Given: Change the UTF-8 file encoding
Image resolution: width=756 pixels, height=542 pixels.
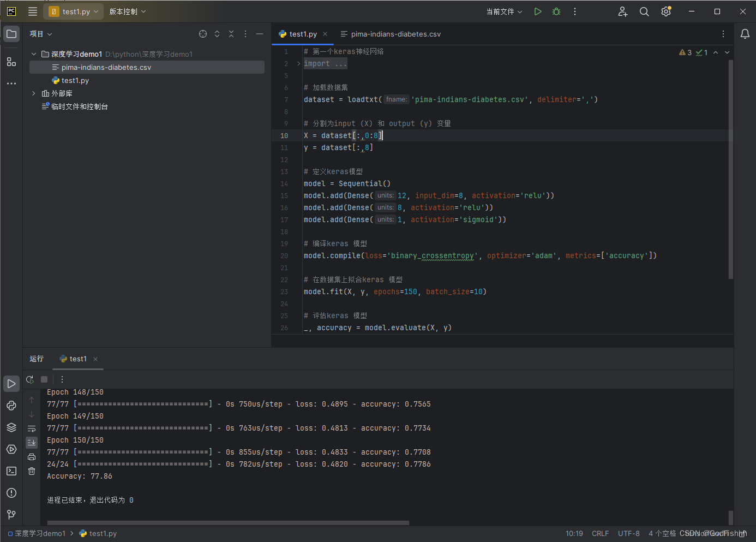Looking at the screenshot, I should pyautogui.click(x=629, y=533).
